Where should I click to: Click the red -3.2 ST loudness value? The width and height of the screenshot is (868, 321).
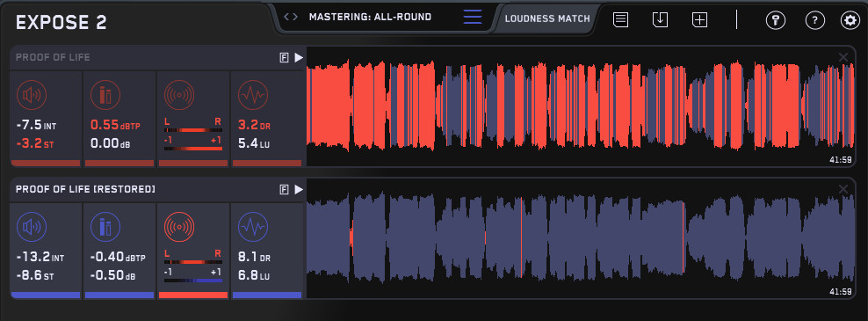pyautogui.click(x=36, y=143)
